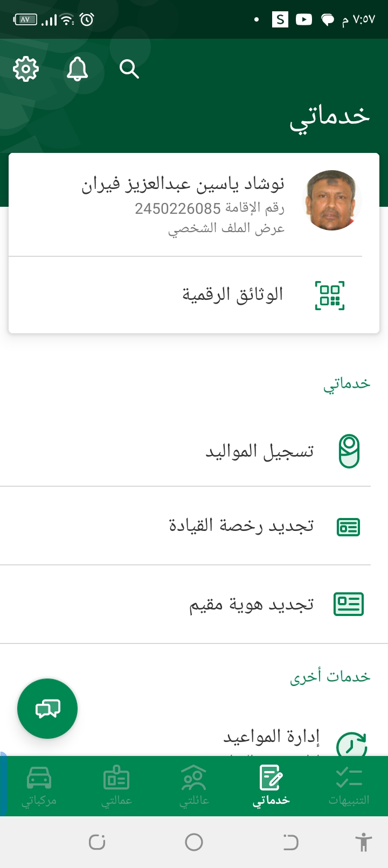Tap the newborn registration baby icon
388x868 pixels.
(349, 451)
